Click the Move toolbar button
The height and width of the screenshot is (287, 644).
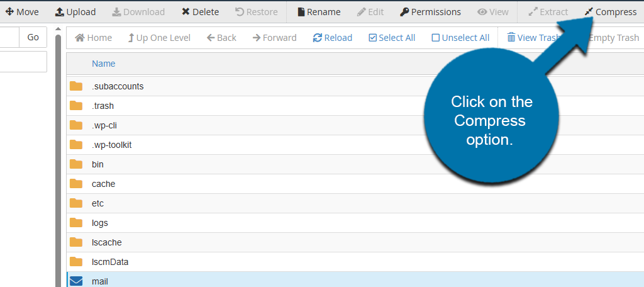coord(22,12)
